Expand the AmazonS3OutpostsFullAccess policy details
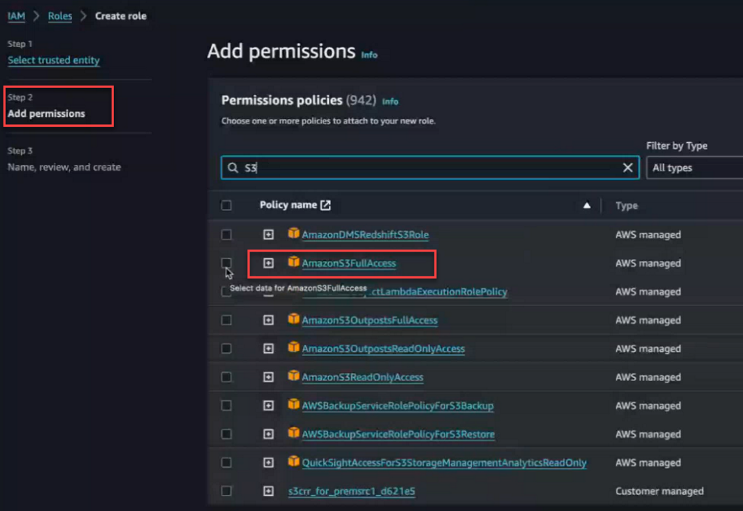This screenshot has height=511, width=743. click(269, 320)
